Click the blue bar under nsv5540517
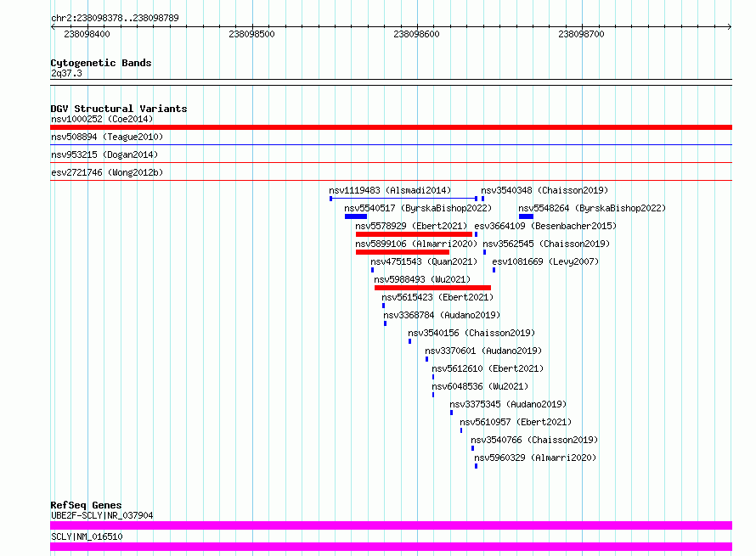The width and height of the screenshot is (756, 556). 356,216
